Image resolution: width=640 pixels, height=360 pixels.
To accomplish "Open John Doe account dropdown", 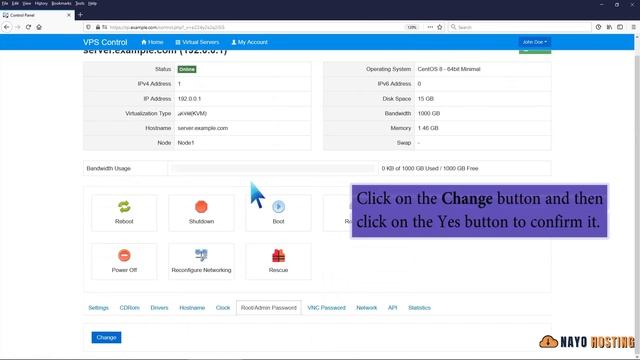I will pos(535,42).
